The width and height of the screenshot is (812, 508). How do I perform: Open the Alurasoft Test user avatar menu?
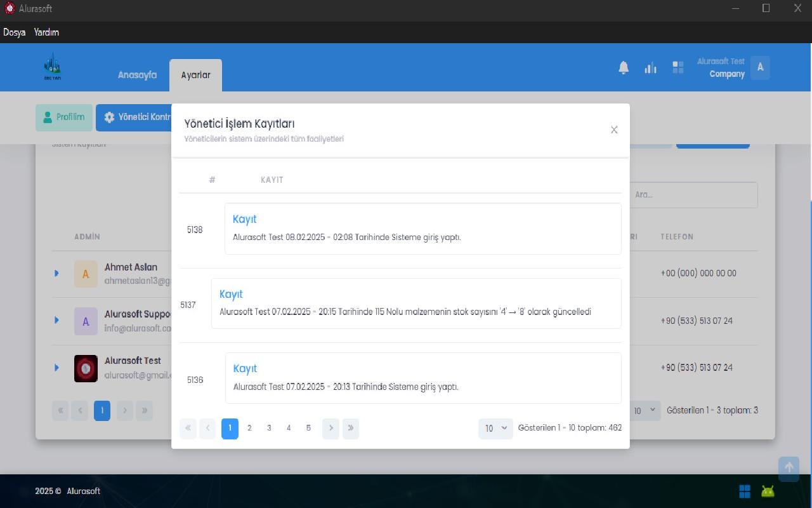760,67
